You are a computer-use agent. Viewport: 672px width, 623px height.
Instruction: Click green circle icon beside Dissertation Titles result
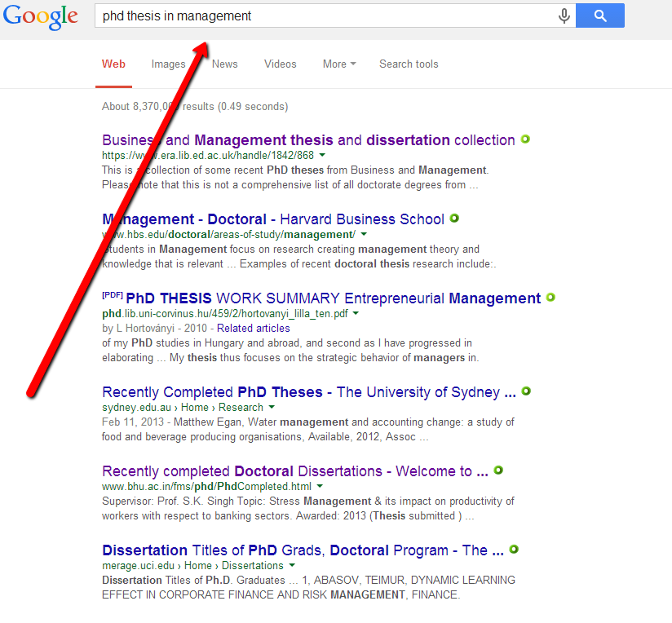(x=514, y=550)
